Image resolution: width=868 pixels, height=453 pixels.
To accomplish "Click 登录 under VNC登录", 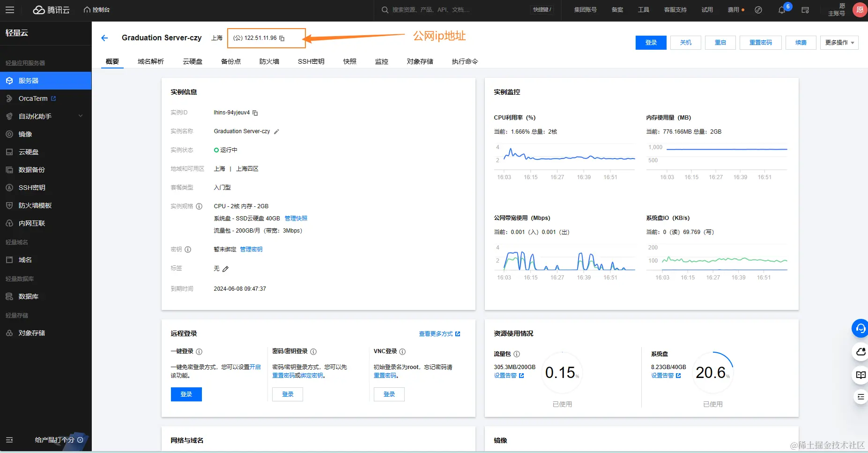I will click(389, 394).
